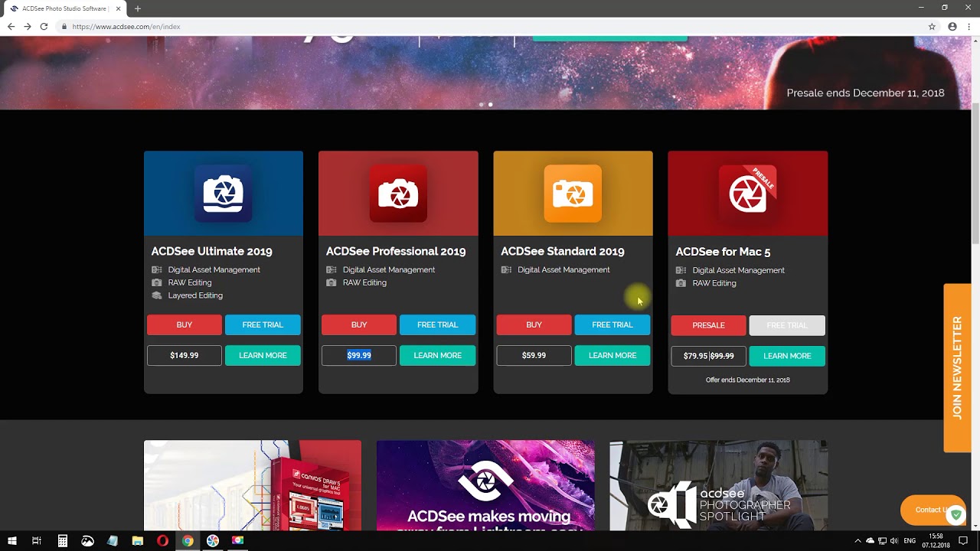This screenshot has height=551, width=980.
Task: Open network status tray icon
Action: click(882, 541)
